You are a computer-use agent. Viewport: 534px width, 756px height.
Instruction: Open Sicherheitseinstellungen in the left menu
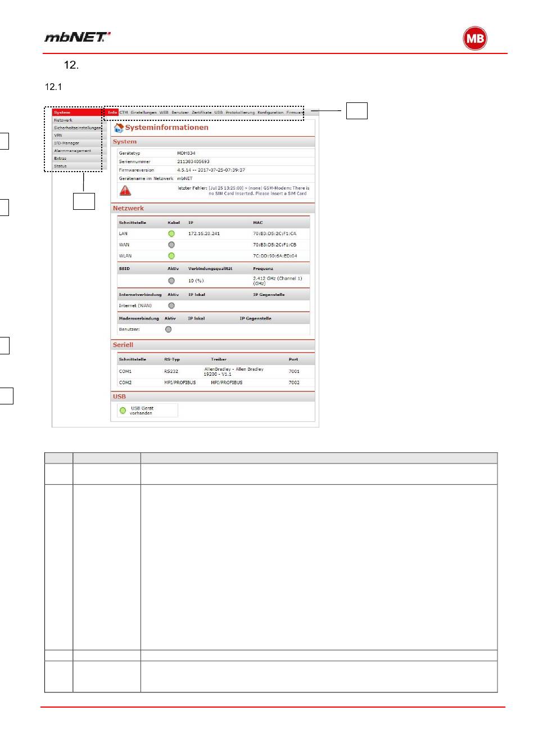click(x=77, y=128)
